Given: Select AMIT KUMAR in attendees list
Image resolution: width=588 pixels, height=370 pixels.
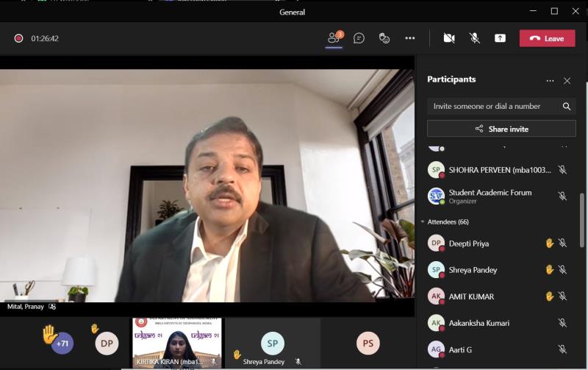Looking at the screenshot, I should tap(471, 296).
